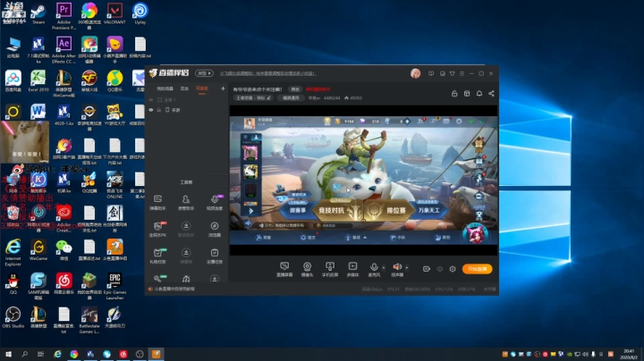Open OBS Studio desktop shortcut

pos(13,317)
